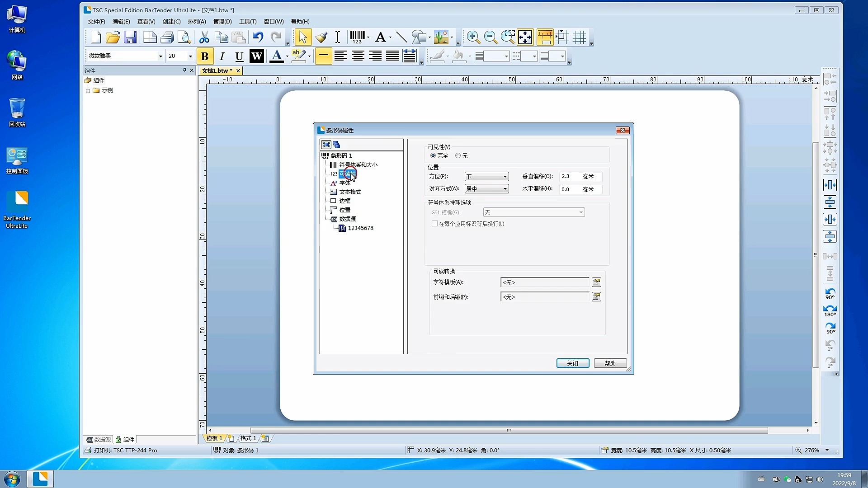Click the 关闭 button in dialog
This screenshot has height=488, width=868.
[572, 363]
